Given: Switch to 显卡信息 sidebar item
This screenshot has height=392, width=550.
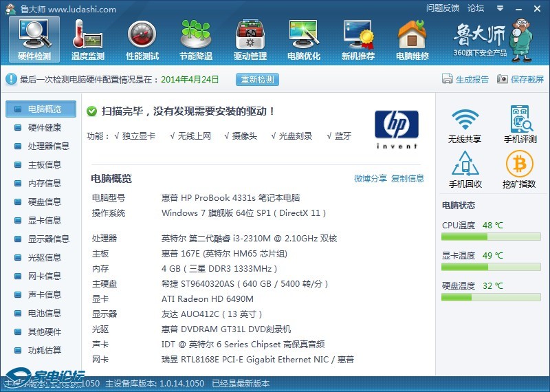Looking at the screenshot, I should click(x=44, y=220).
